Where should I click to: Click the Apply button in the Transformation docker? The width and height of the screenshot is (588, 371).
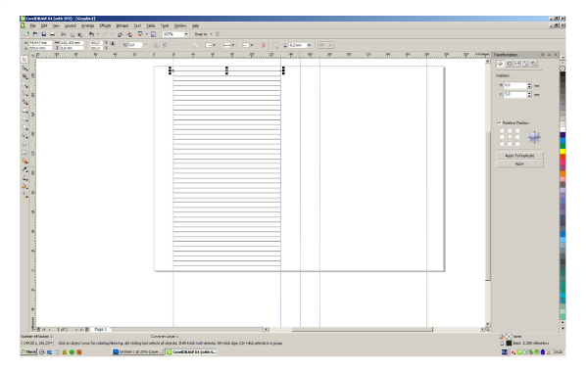pos(519,163)
